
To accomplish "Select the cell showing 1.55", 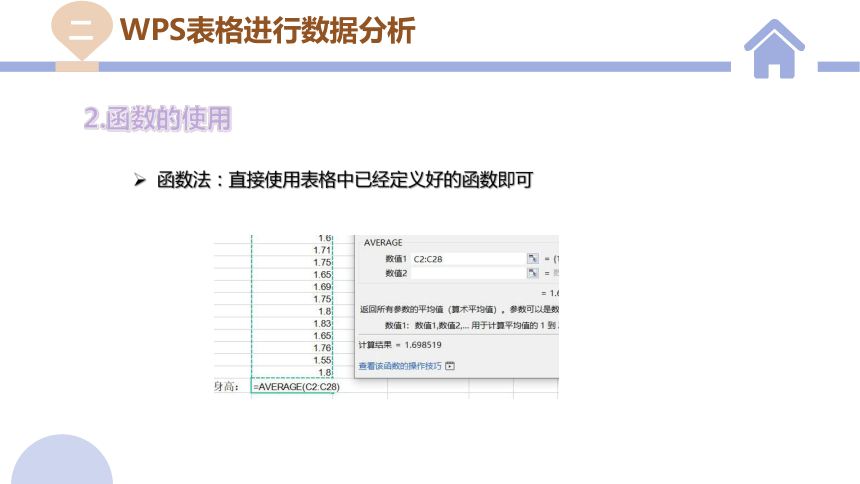I will click(292, 360).
